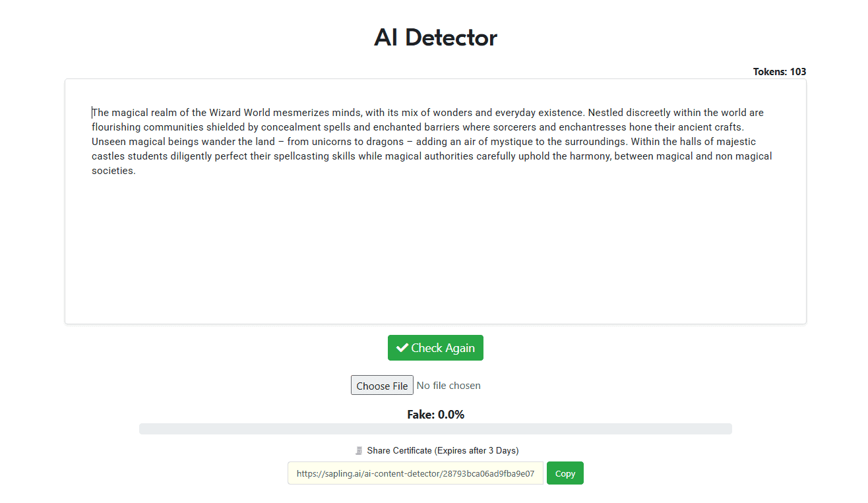This screenshot has width=868, height=503.
Task: Place cursor on the final word "societies."
Action: [x=113, y=171]
